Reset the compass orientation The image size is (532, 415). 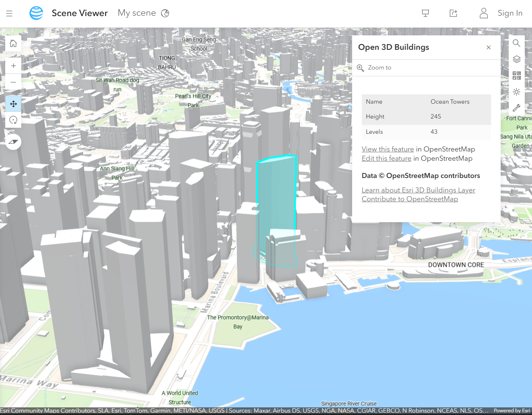click(13, 142)
